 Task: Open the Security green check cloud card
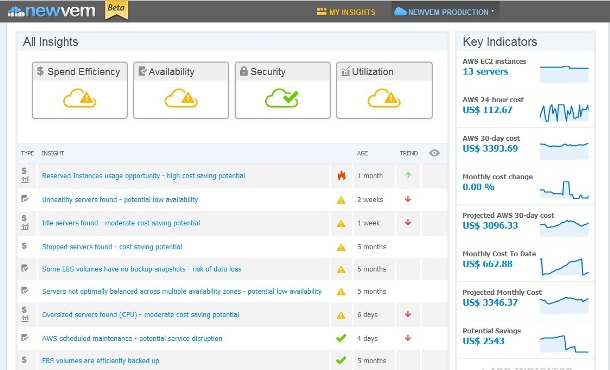point(282,90)
